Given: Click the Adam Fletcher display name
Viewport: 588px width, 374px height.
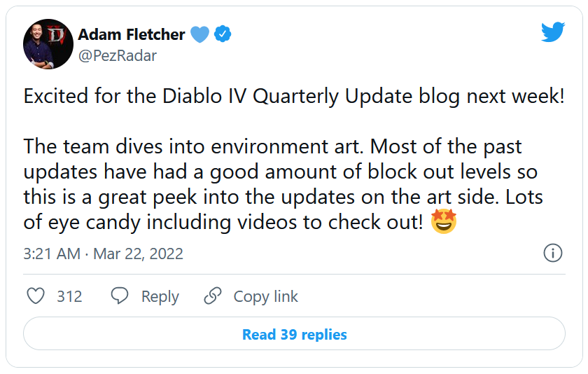Looking at the screenshot, I should (x=132, y=34).
